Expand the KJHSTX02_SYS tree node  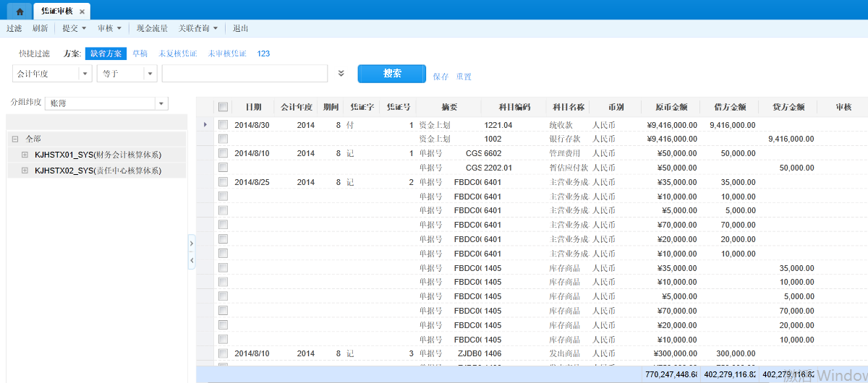pos(25,171)
